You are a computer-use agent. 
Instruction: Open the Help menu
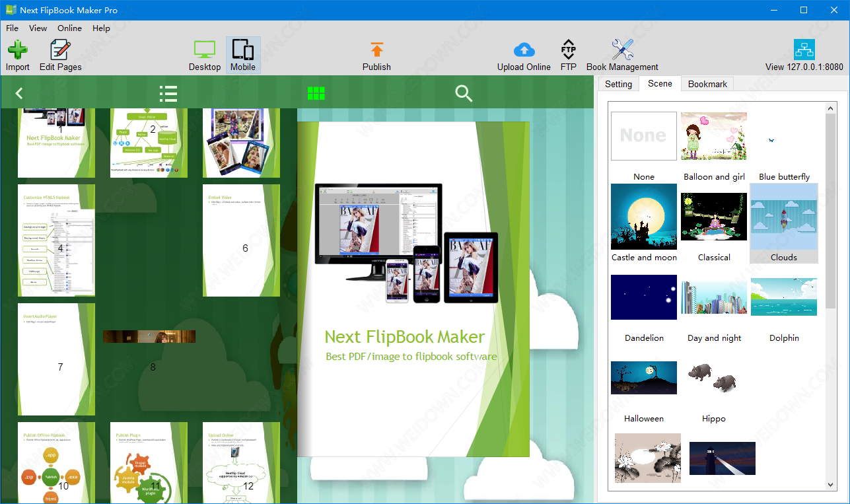click(x=101, y=28)
